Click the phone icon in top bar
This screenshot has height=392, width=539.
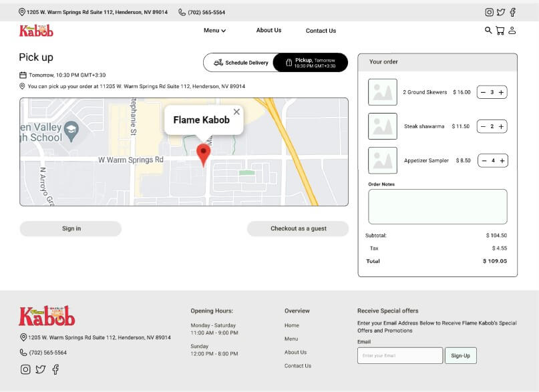pyautogui.click(x=182, y=13)
